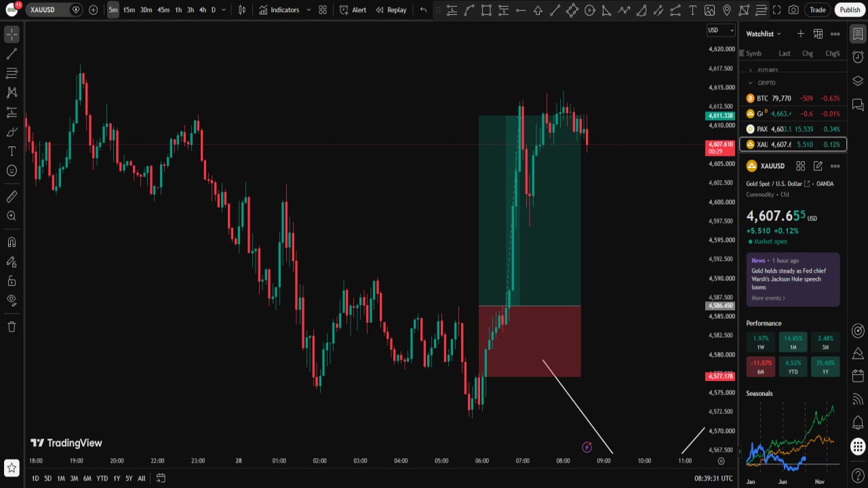Switch to 4h timeframe
868x488 pixels.
coord(203,10)
